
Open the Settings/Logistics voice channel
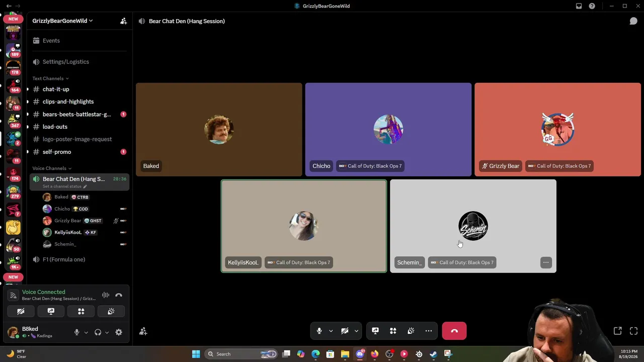pyautogui.click(x=79, y=62)
